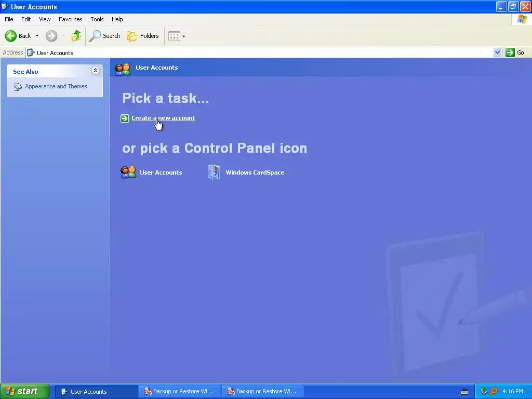Click the Appearance and Themes icon
Image resolution: width=532 pixels, height=399 pixels.
click(x=18, y=87)
